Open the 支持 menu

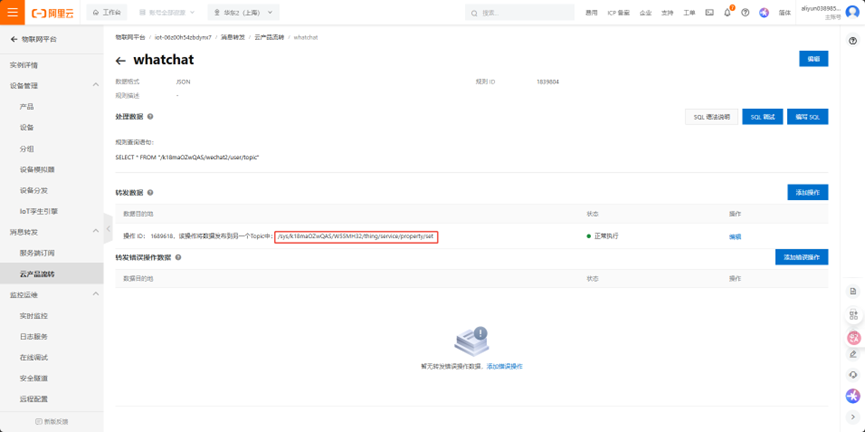(x=668, y=13)
